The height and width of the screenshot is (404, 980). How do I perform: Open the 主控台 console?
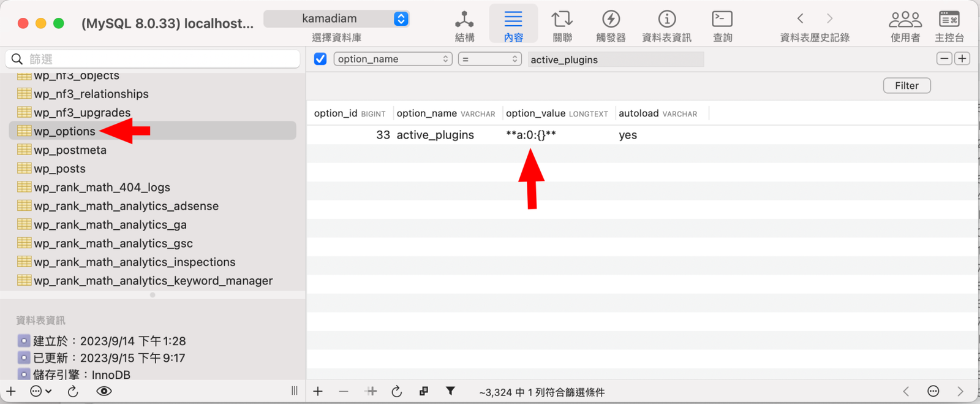click(949, 26)
